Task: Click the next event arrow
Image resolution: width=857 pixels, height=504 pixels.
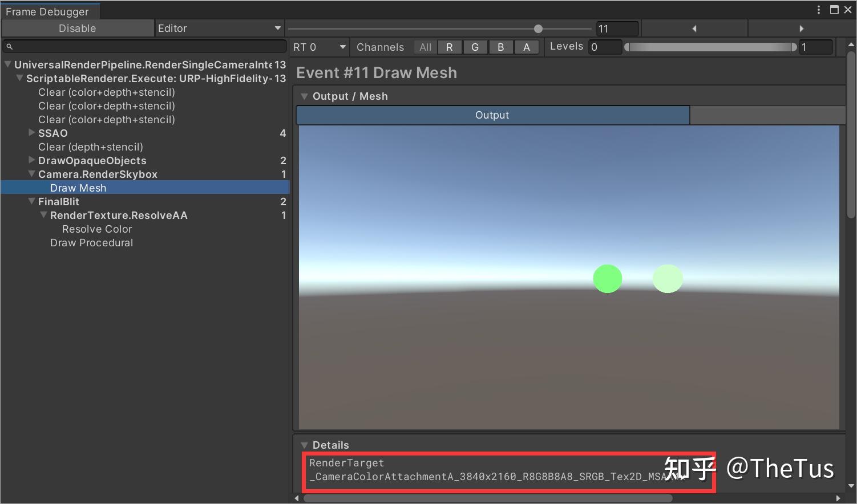Action: (802, 28)
